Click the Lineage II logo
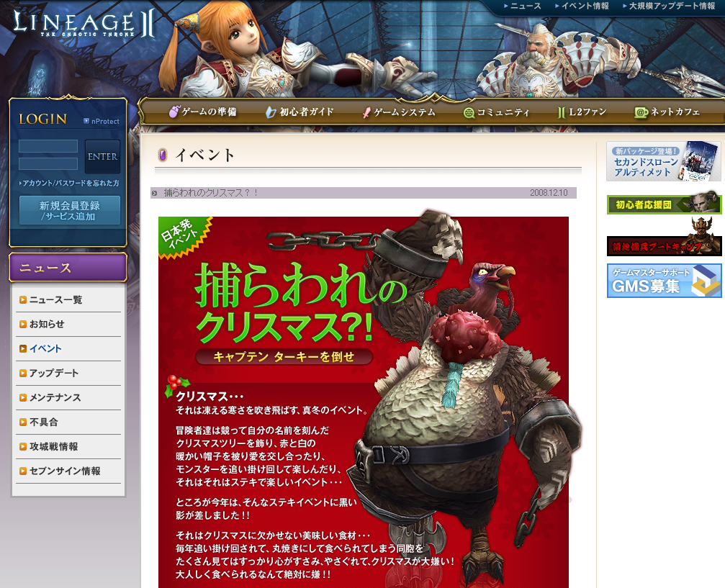The width and height of the screenshot is (725, 588). click(84, 24)
